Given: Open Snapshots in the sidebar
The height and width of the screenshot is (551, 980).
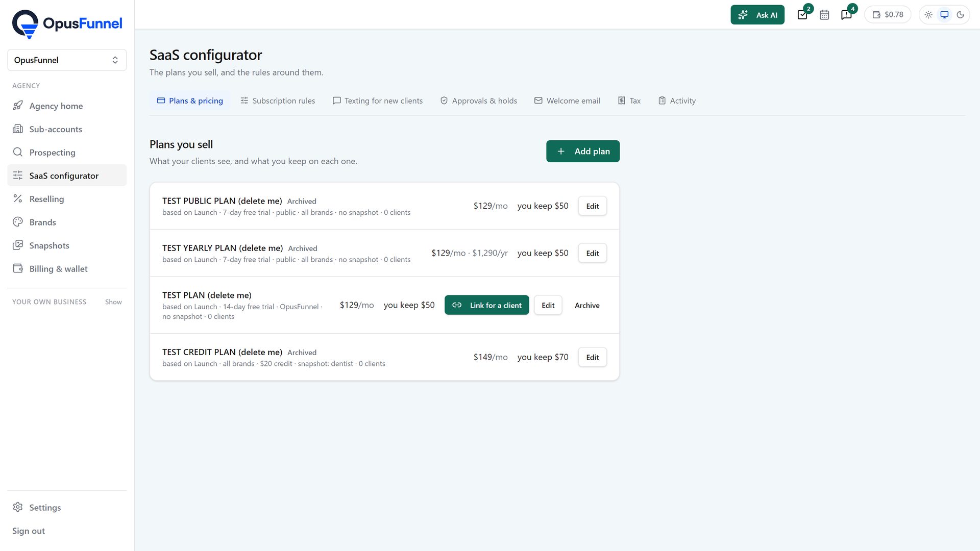Looking at the screenshot, I should point(67,245).
